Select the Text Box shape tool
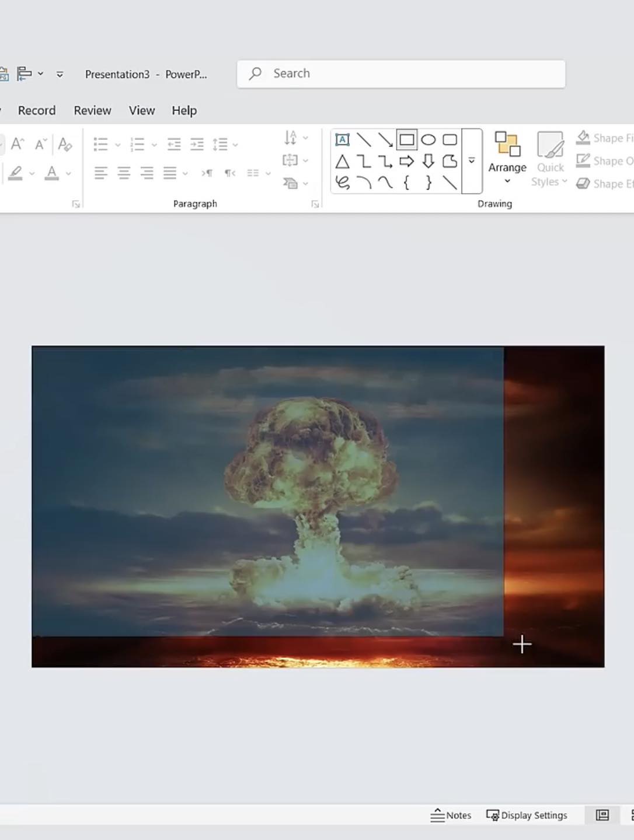 tap(343, 139)
